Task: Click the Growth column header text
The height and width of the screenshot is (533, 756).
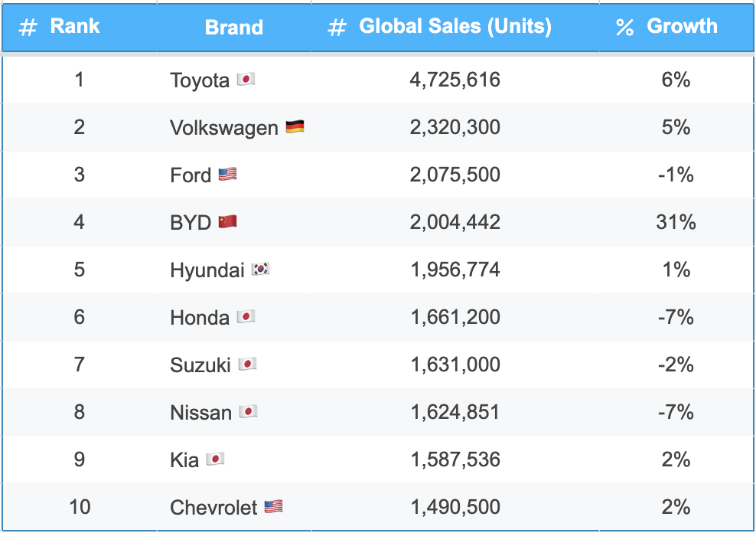Action: 682,26
